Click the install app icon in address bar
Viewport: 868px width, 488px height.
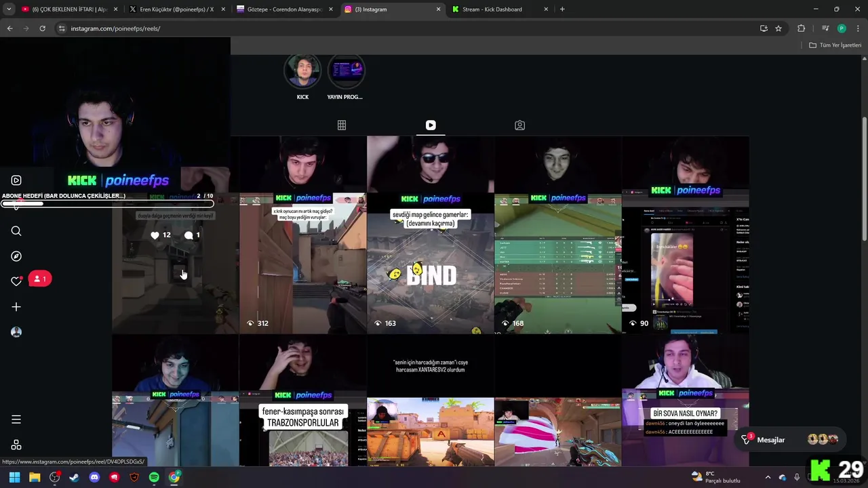tap(764, 28)
